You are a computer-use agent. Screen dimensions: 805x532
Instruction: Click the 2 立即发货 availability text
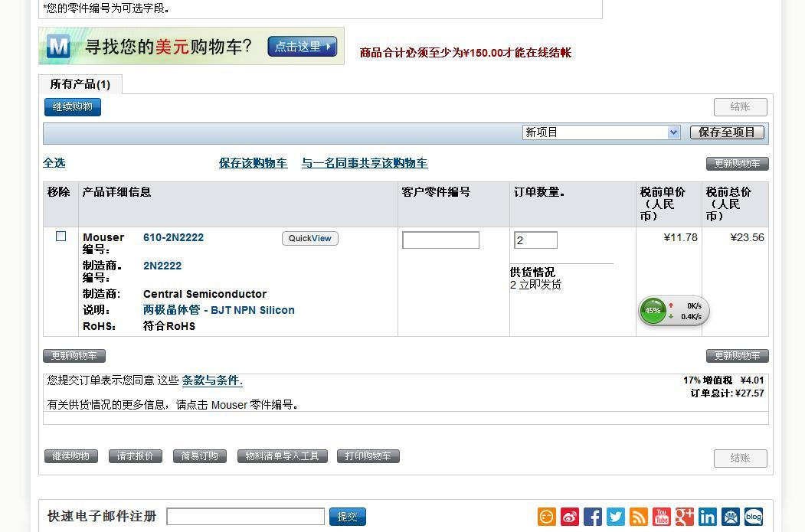[535, 285]
